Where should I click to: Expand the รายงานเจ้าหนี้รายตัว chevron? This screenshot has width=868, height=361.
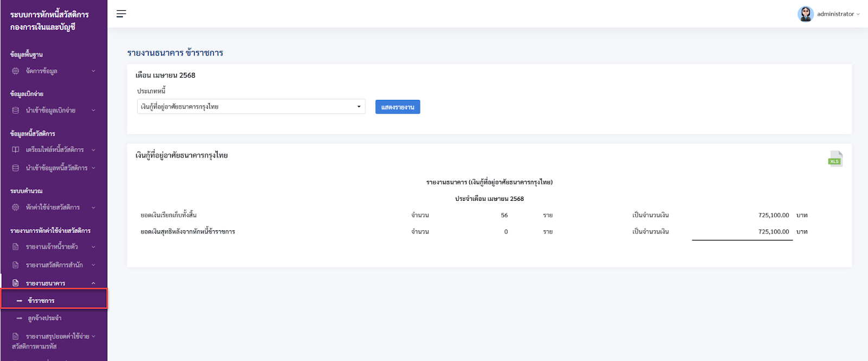(x=93, y=247)
